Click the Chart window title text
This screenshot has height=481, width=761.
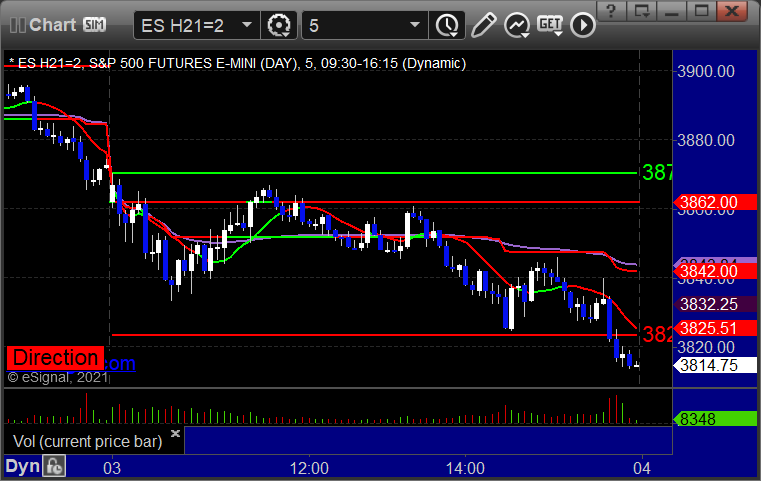pos(52,25)
